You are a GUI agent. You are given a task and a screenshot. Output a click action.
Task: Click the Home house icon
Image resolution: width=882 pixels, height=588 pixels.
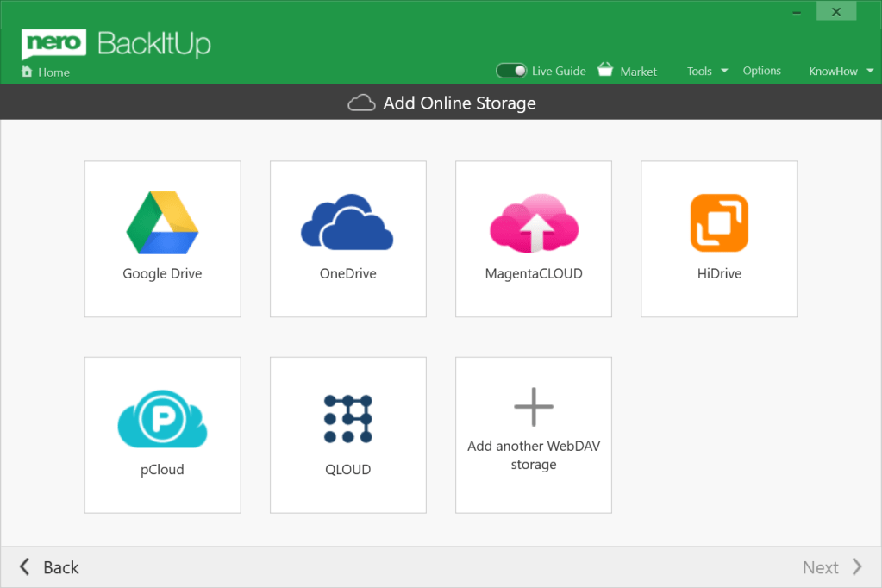[27, 72]
